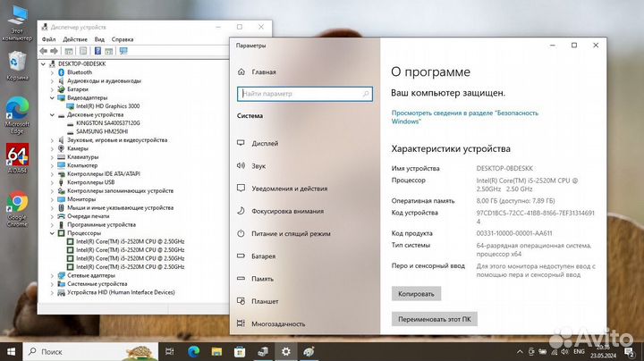
Task: Collapse the Процессоры node
Action: pyautogui.click(x=52, y=233)
